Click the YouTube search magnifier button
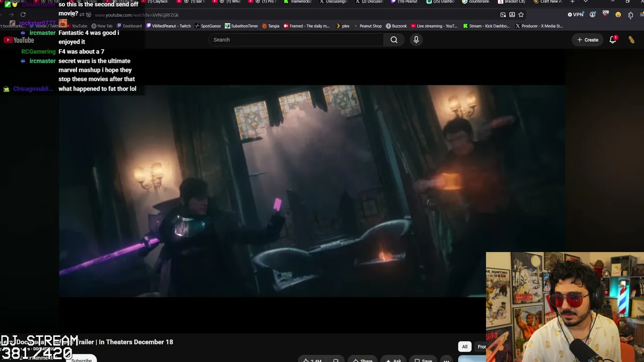The height and width of the screenshot is (362, 644). click(394, 40)
